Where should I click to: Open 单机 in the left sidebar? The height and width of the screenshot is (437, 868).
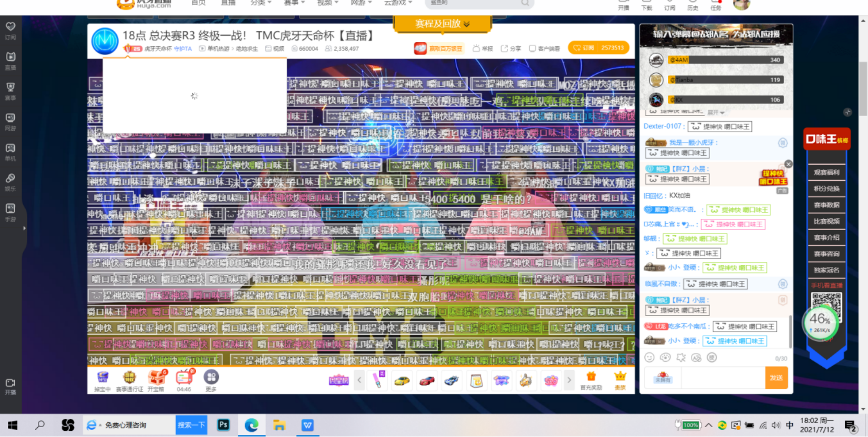(10, 151)
